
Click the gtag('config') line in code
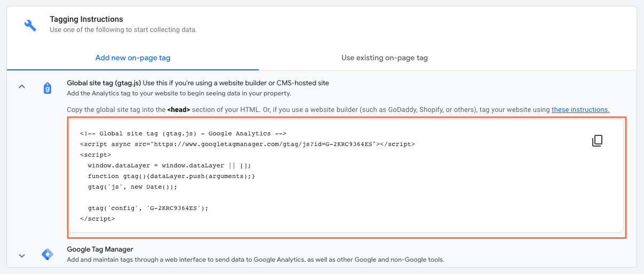click(x=148, y=208)
